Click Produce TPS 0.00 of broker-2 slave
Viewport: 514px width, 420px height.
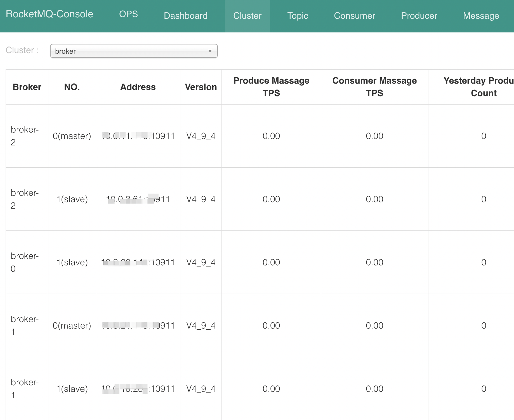coord(271,199)
